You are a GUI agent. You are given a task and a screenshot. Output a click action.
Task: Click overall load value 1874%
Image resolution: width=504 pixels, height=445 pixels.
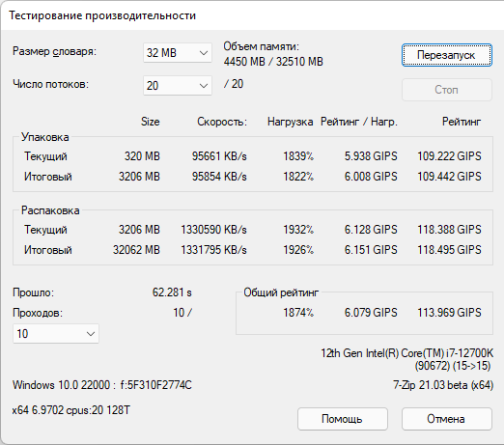[x=298, y=313]
